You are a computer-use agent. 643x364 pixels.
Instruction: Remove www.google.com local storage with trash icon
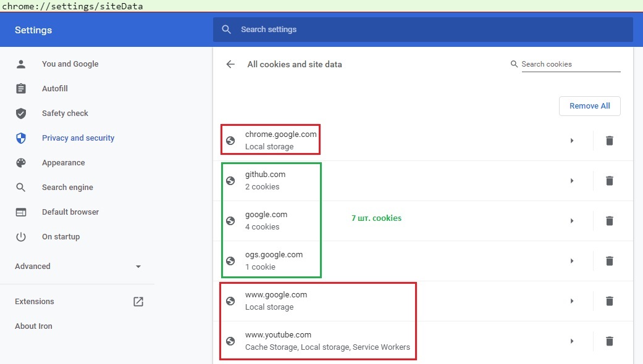coord(610,301)
